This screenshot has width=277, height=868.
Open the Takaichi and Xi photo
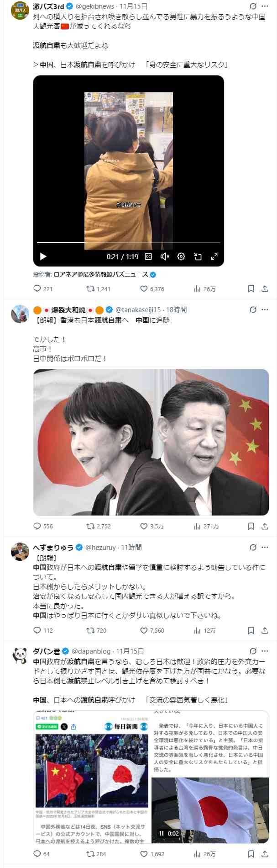coord(151,442)
